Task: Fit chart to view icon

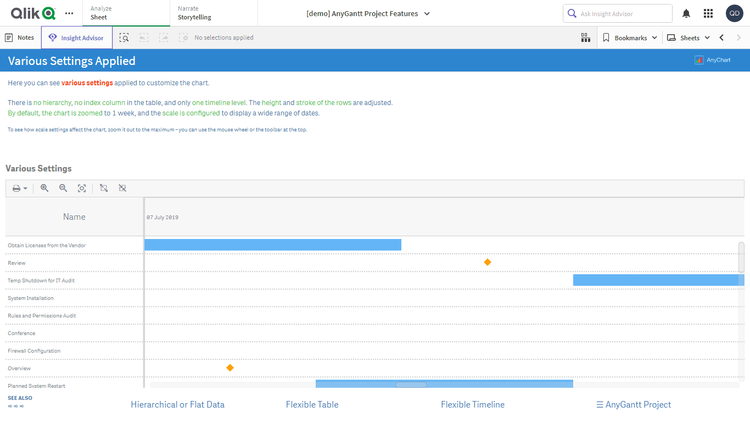Action: pyautogui.click(x=82, y=188)
